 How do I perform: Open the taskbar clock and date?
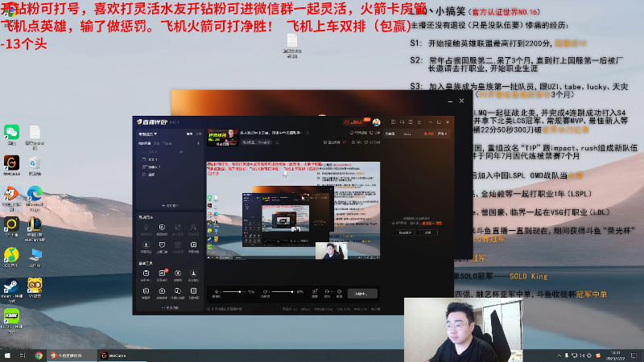[x=616, y=356]
